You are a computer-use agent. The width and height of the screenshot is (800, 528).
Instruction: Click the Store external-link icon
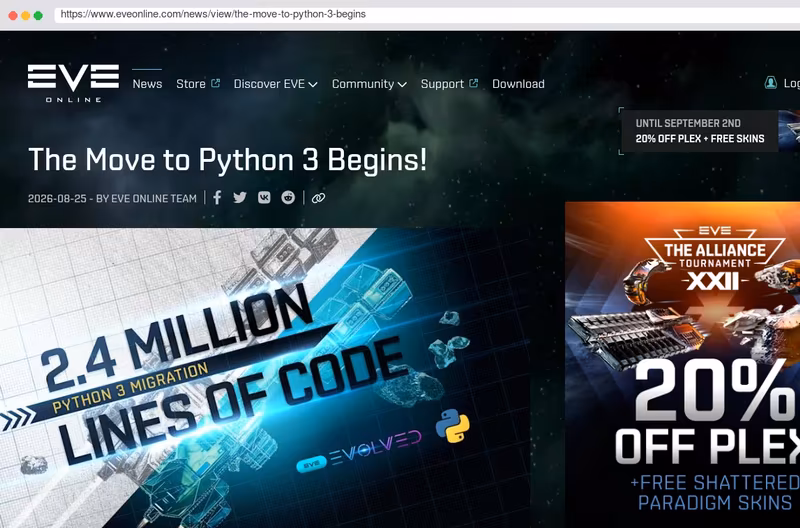[x=215, y=83]
